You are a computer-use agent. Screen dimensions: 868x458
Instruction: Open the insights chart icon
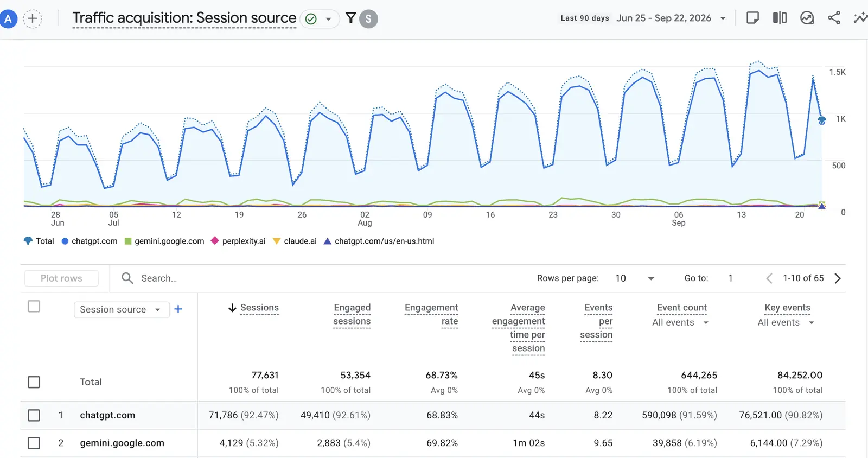click(x=807, y=18)
